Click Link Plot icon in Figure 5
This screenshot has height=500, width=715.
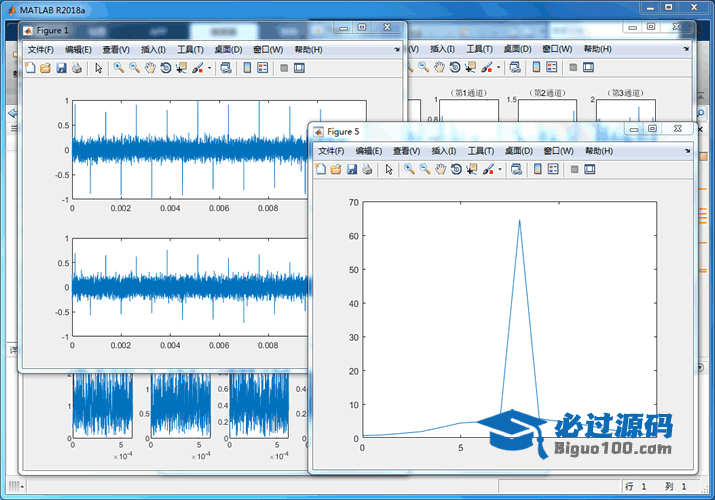(x=516, y=170)
